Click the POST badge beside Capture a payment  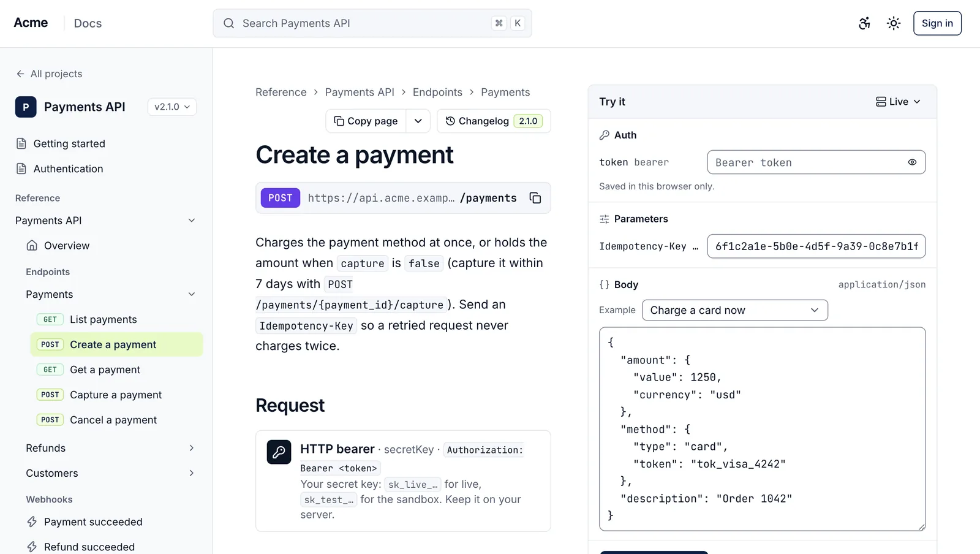click(50, 395)
